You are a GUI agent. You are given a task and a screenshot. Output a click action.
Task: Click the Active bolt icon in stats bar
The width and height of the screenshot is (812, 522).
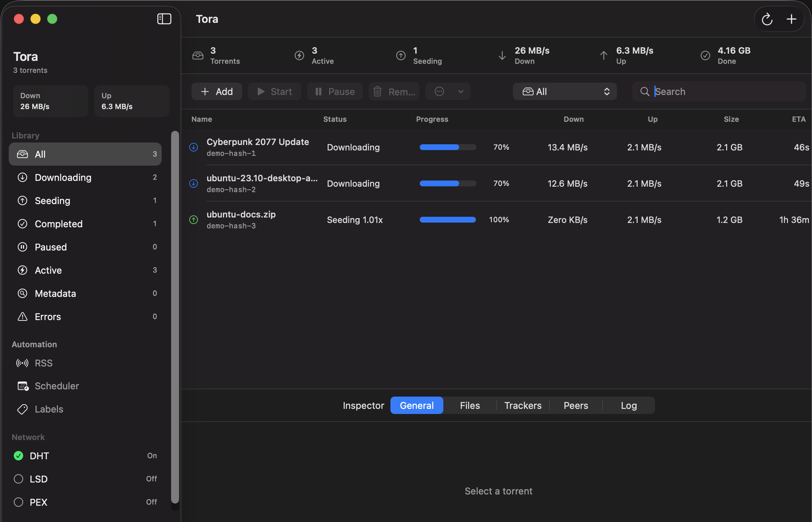click(x=299, y=55)
